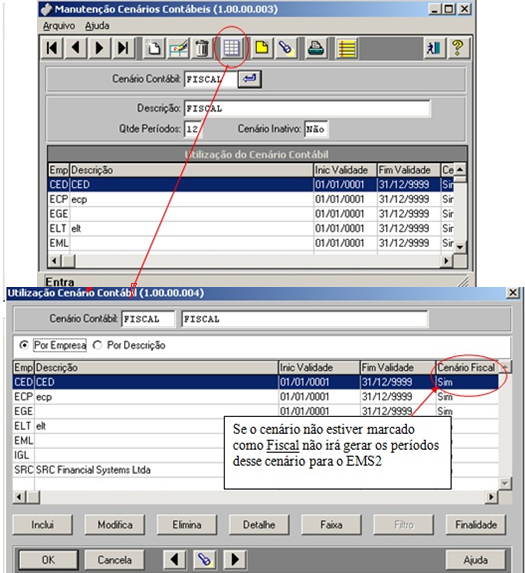Click the yellow lined list toolbar icon

click(x=346, y=48)
